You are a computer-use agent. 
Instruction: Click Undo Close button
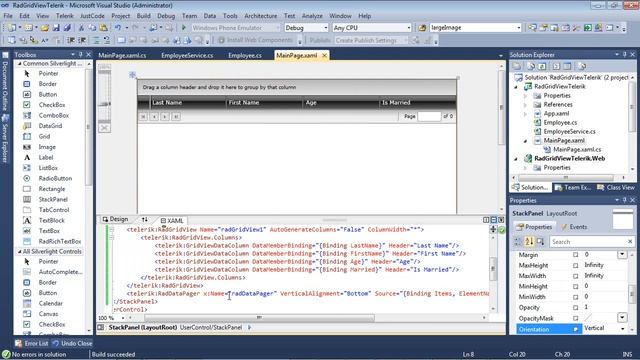73,344
